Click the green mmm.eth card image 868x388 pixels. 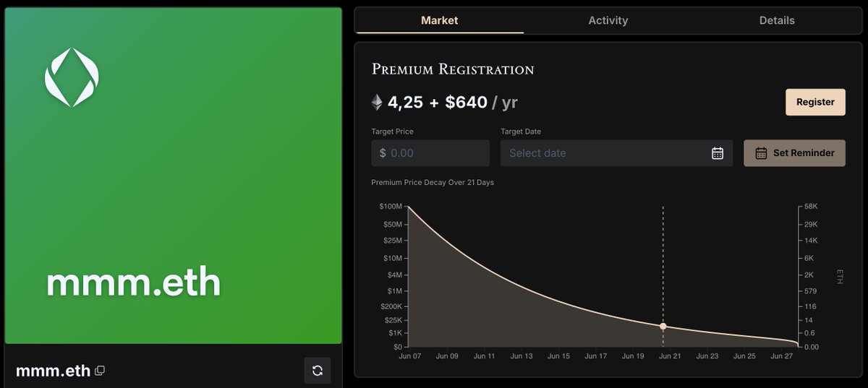(x=173, y=176)
